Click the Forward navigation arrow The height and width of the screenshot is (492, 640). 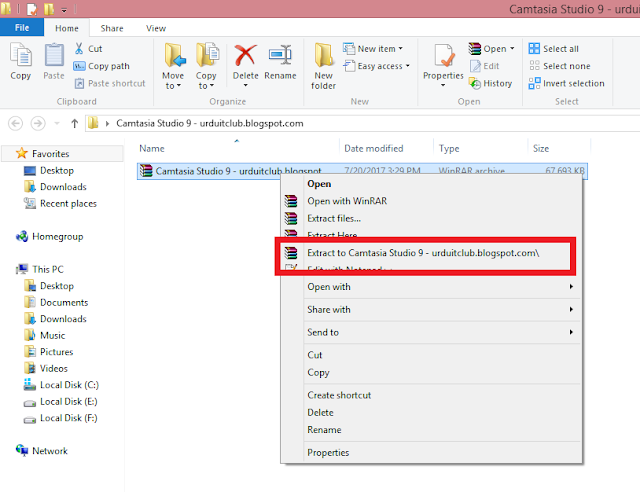click(38, 123)
